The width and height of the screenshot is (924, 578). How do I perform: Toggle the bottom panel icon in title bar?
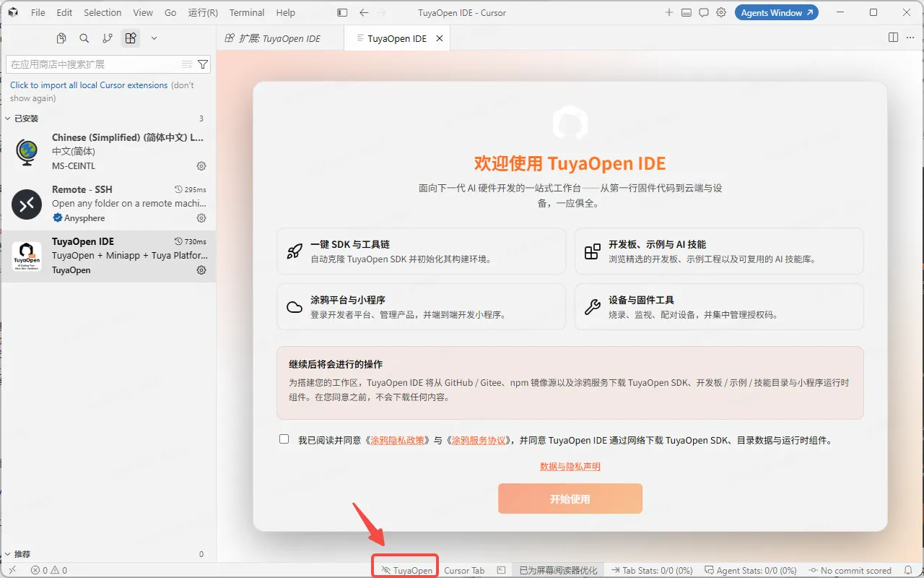tap(687, 12)
